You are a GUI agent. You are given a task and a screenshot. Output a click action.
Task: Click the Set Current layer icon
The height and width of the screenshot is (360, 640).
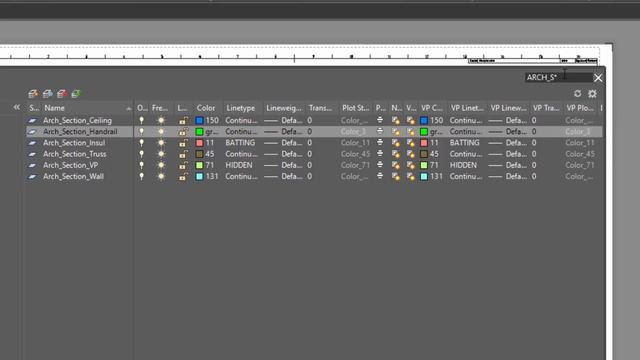(76, 94)
